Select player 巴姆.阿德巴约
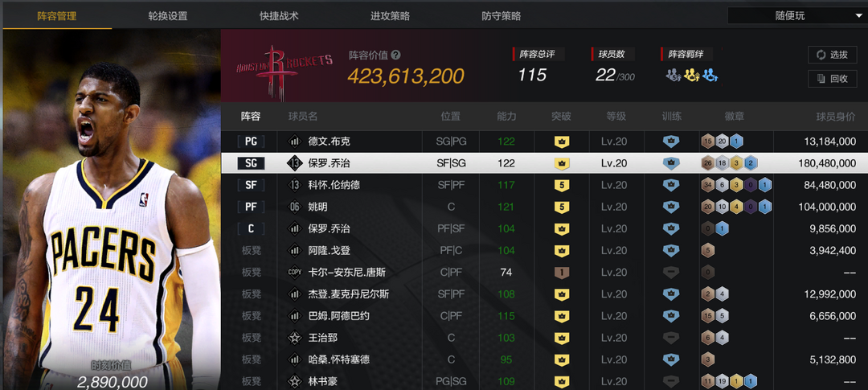 339,316
